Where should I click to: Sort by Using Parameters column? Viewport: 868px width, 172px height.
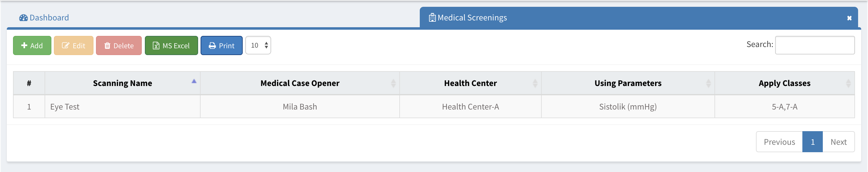[708, 83]
